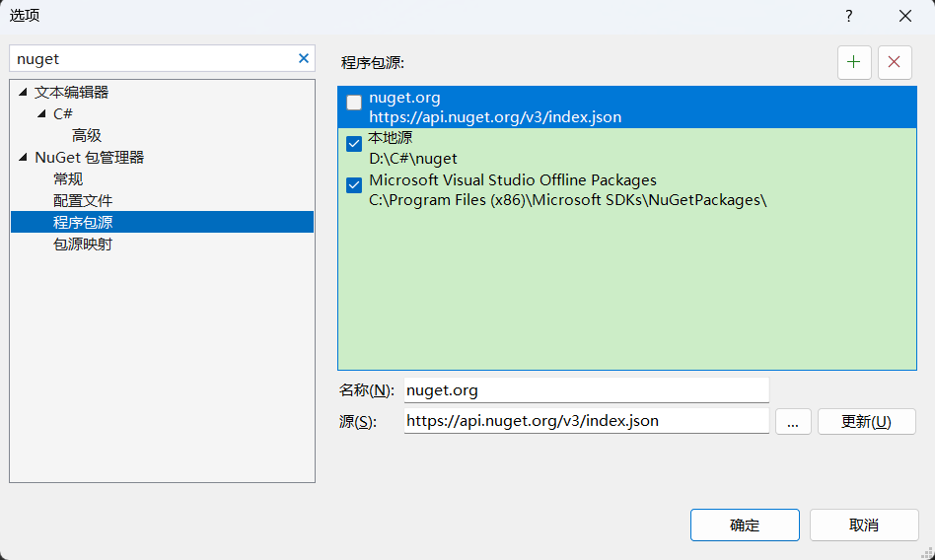Image resolution: width=935 pixels, height=560 pixels.
Task: Click the 取消 button
Action: (x=864, y=525)
